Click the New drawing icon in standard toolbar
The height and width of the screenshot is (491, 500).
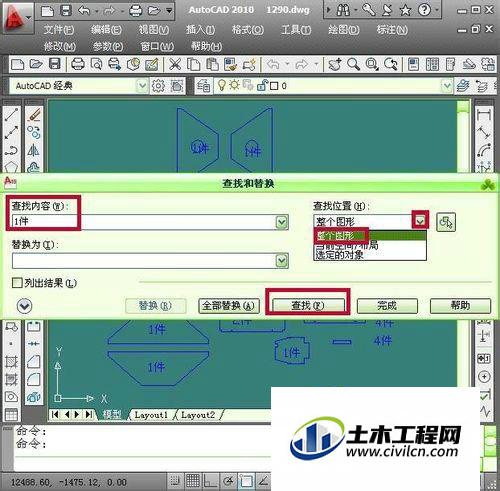17,64
